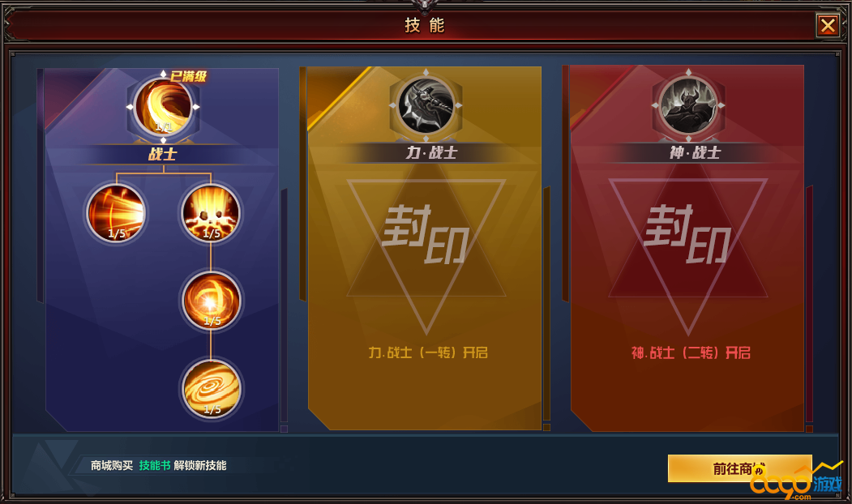Click the 前往商城 button
This screenshot has width=852, height=504.
[x=739, y=468]
